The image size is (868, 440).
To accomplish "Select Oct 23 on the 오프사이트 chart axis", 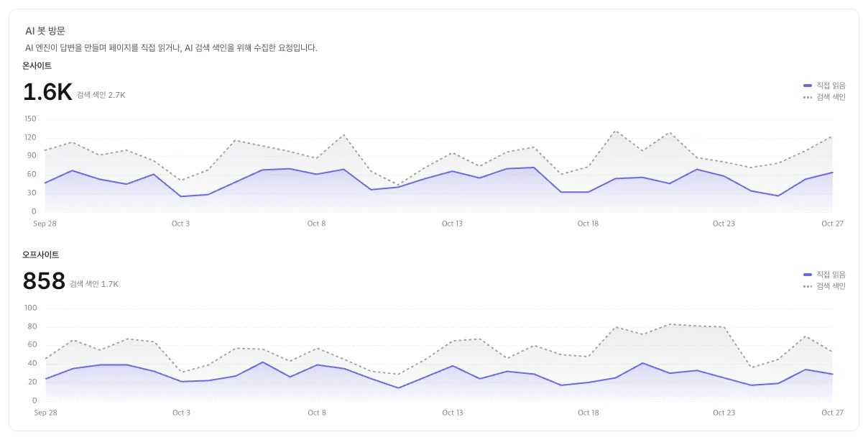I will point(724,413).
